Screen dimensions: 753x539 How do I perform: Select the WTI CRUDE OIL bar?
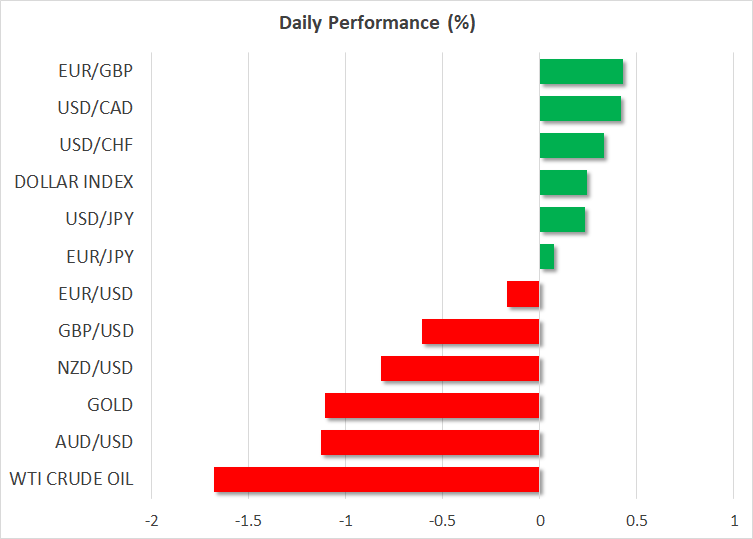click(376, 479)
